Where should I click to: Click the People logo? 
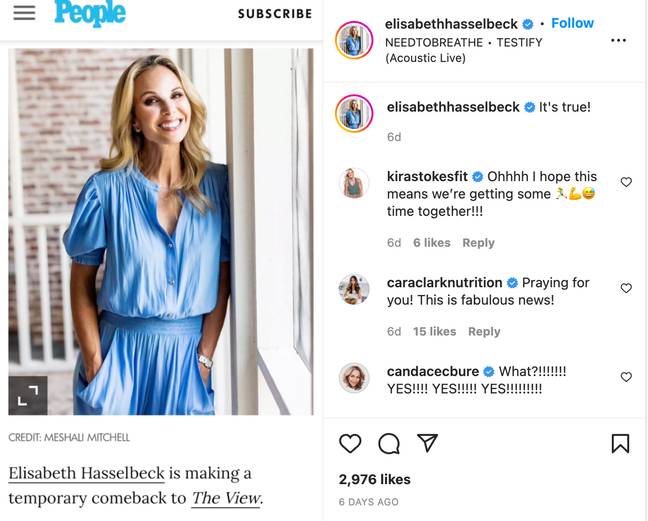tap(90, 13)
